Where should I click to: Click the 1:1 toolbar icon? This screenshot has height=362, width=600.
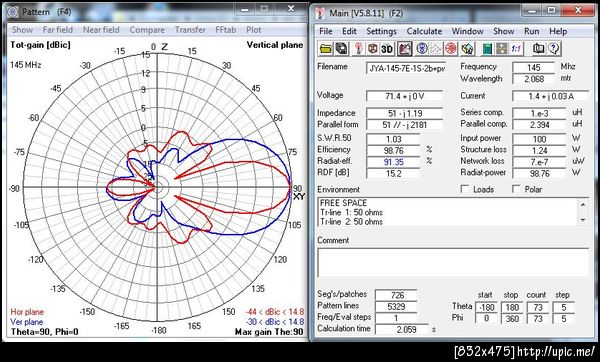point(516,49)
